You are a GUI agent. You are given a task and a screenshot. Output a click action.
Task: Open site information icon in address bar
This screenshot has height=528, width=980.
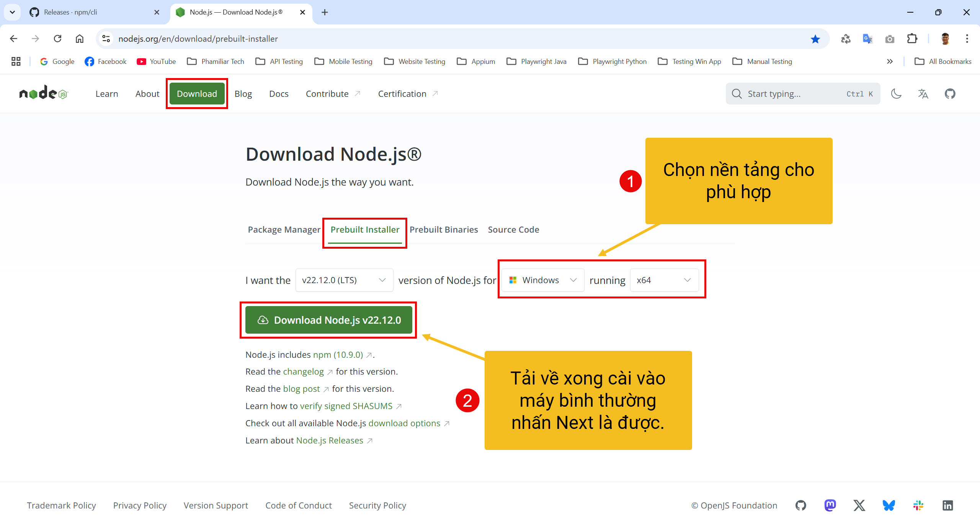coord(106,39)
